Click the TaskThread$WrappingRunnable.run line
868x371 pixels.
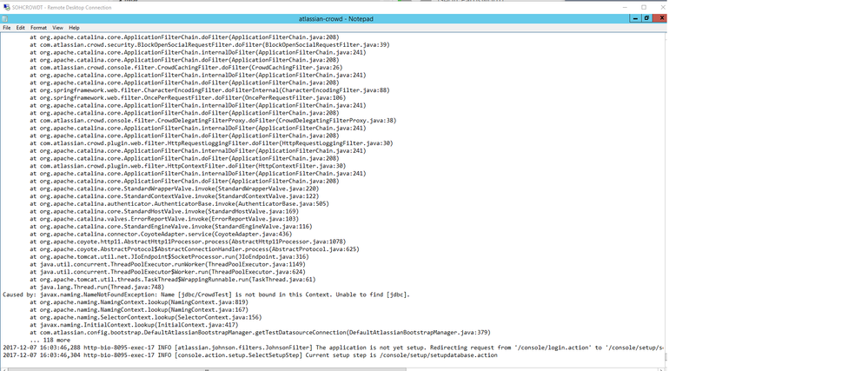[x=173, y=280]
